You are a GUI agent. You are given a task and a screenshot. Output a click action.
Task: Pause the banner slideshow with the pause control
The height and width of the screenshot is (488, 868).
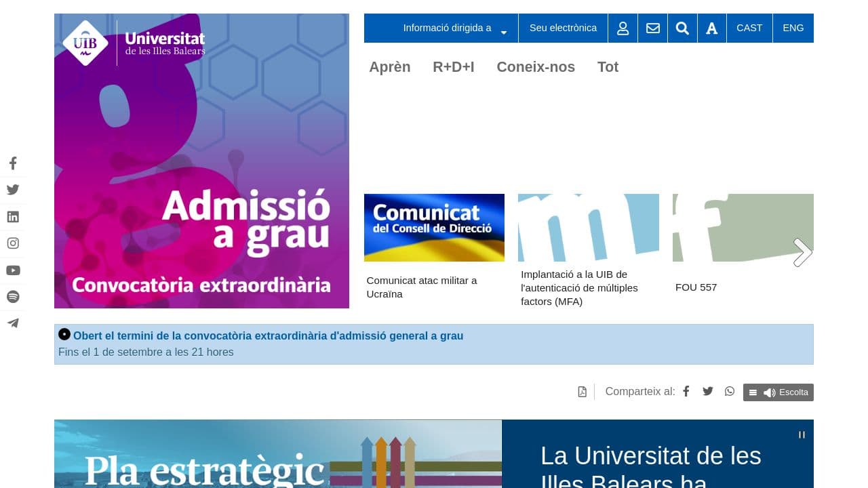tap(802, 434)
